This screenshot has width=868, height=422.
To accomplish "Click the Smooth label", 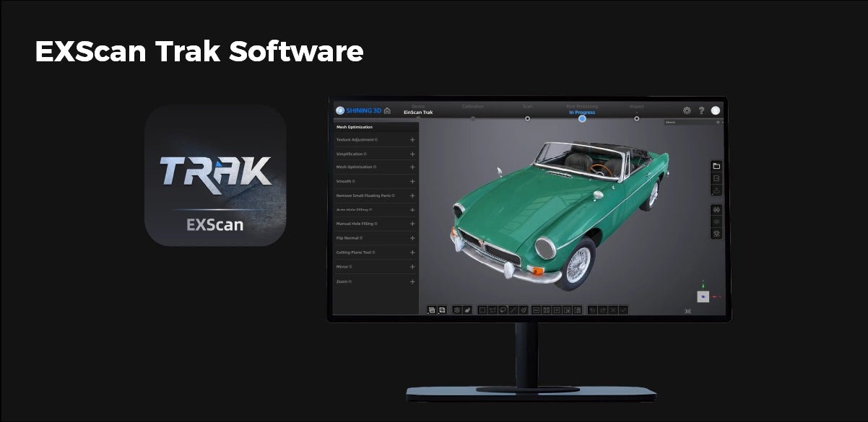I will [x=344, y=182].
